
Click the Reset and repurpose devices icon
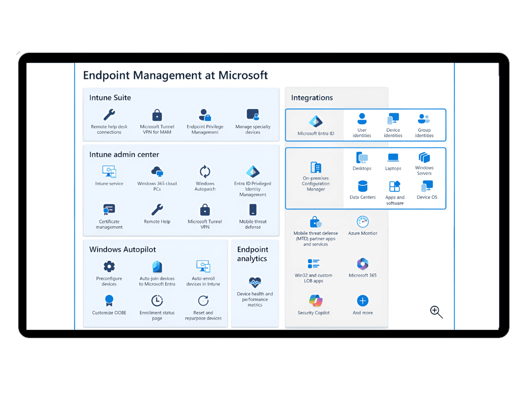(203, 301)
